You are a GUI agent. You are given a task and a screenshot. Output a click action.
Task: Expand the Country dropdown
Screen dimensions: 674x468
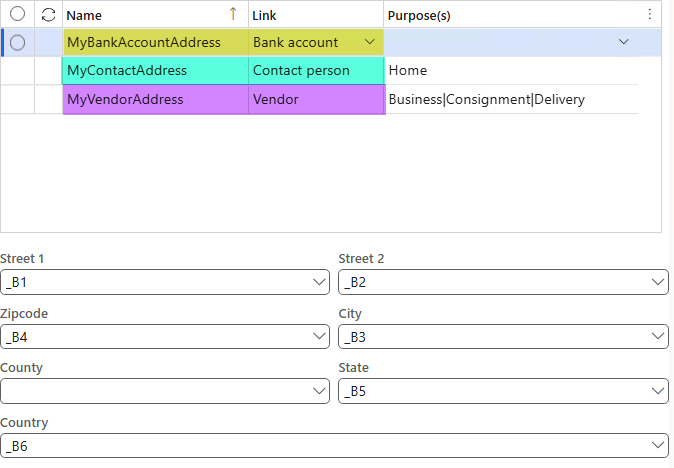(658, 445)
